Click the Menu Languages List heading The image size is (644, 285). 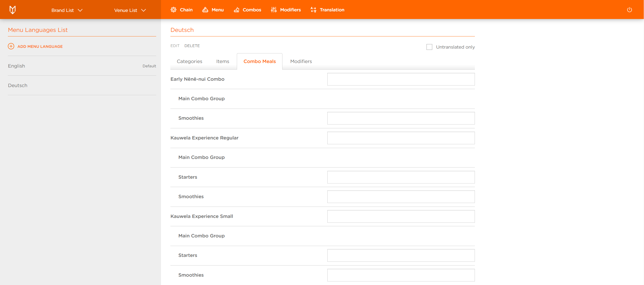pos(38,30)
